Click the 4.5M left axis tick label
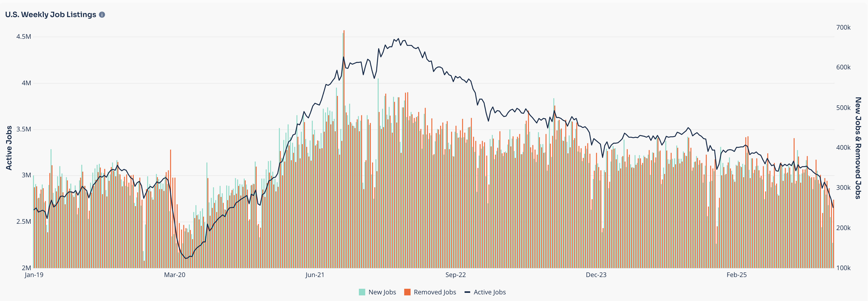 pos(24,37)
